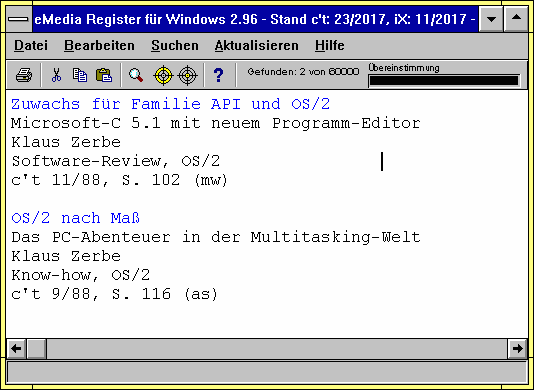Click 'Klaus Zerbe' under OS/2 nach Maß
The width and height of the screenshot is (534, 390).
point(66,256)
